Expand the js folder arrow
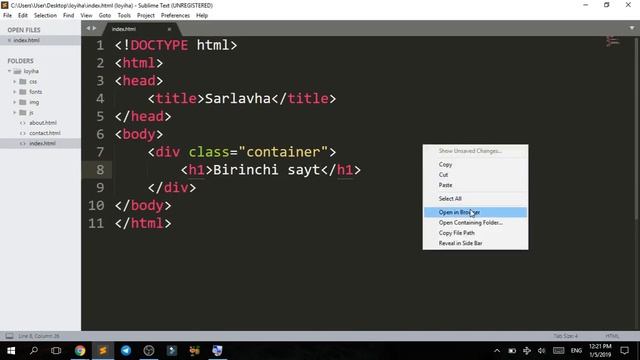 tap(15, 112)
